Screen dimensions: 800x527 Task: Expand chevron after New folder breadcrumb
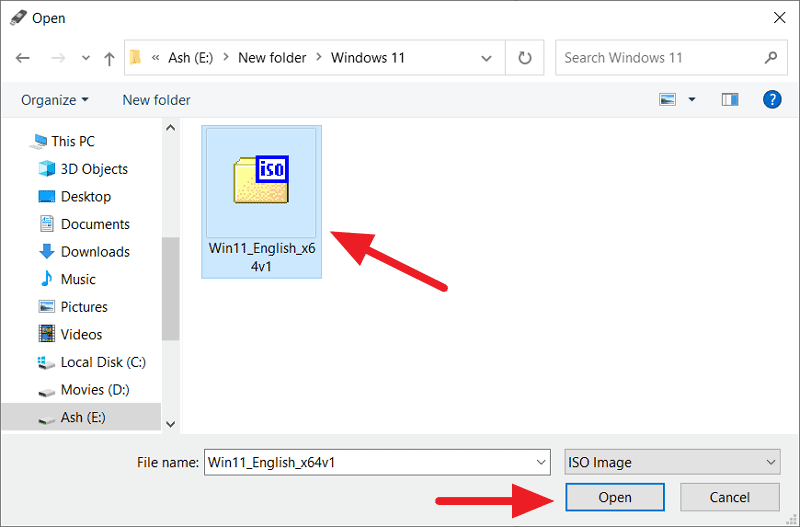tap(319, 58)
